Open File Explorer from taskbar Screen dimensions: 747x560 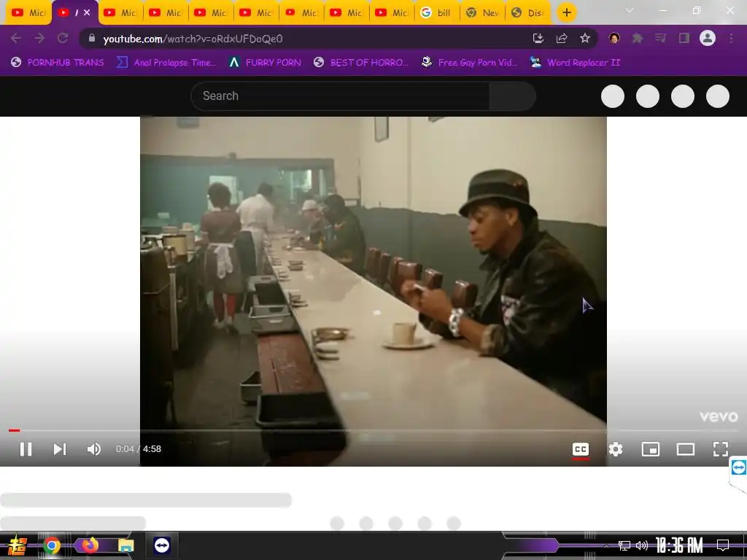click(125, 545)
